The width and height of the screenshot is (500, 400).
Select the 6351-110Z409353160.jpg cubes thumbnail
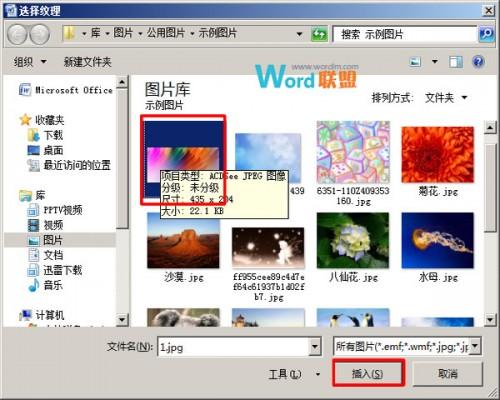click(x=353, y=152)
